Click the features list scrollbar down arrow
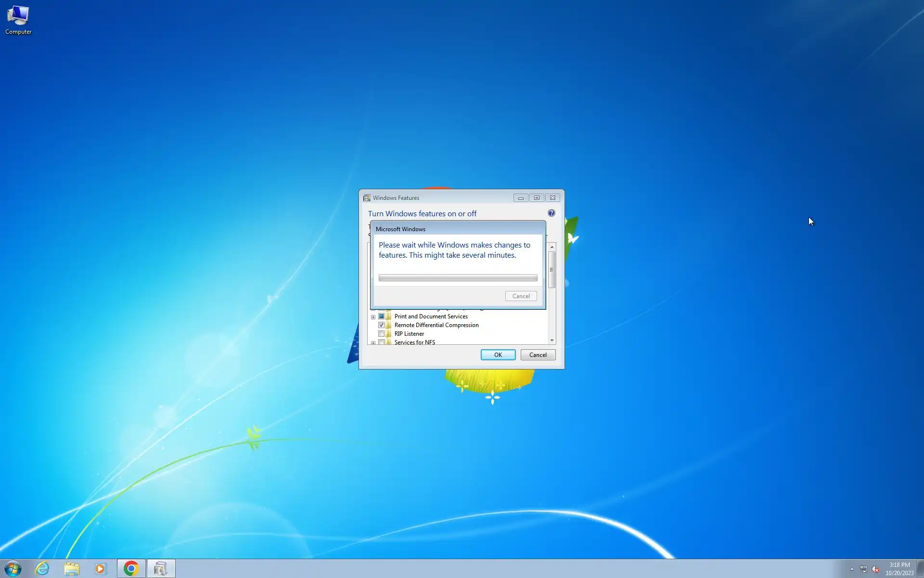This screenshot has height=578, width=924. click(x=552, y=341)
